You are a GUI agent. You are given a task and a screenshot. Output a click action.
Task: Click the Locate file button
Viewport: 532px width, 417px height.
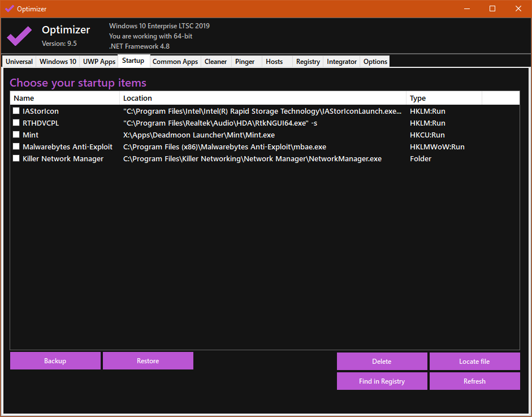click(474, 362)
